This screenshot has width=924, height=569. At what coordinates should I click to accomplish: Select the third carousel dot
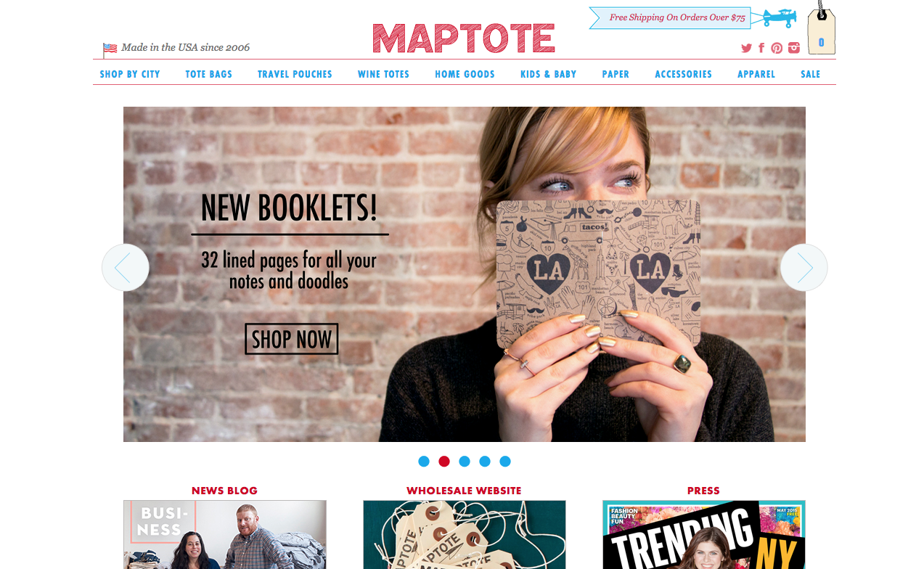coord(465,462)
